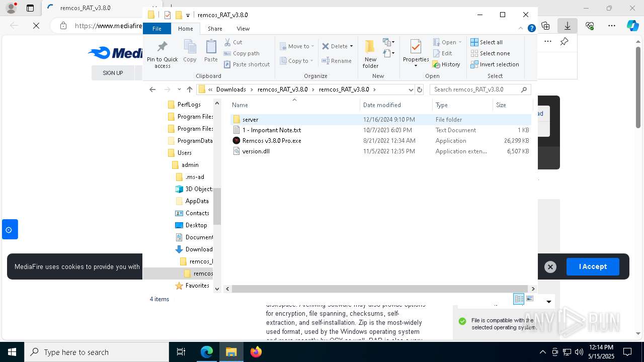Click Select all in ribbon
Screen dimensions: 644x362
click(487, 42)
